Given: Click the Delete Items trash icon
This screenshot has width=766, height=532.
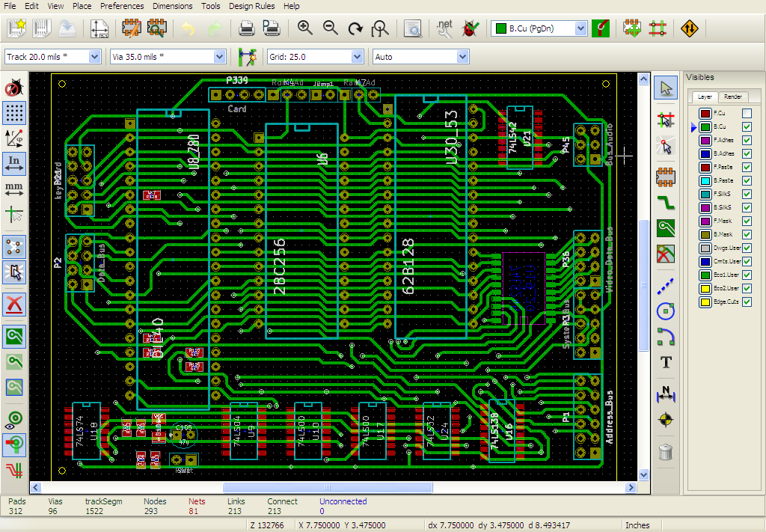Looking at the screenshot, I should click(x=665, y=451).
